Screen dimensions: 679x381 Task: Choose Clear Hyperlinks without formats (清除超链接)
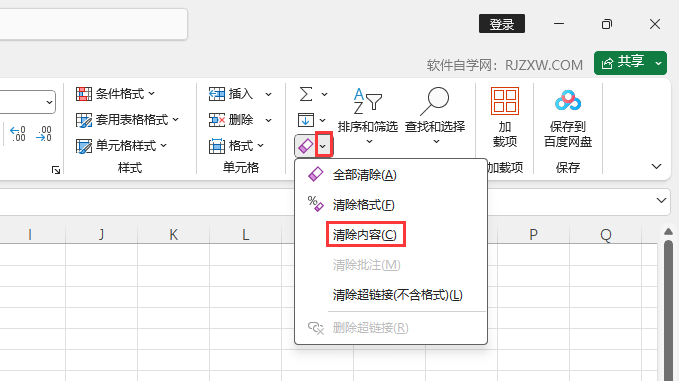click(391, 295)
